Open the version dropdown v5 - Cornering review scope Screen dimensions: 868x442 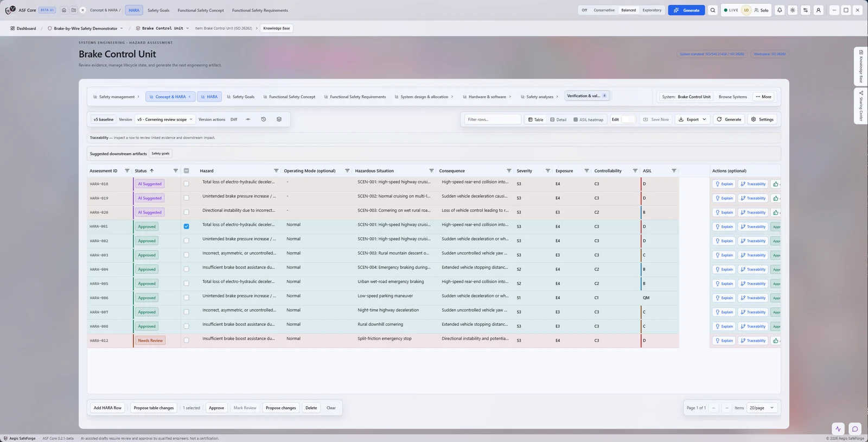click(x=165, y=119)
